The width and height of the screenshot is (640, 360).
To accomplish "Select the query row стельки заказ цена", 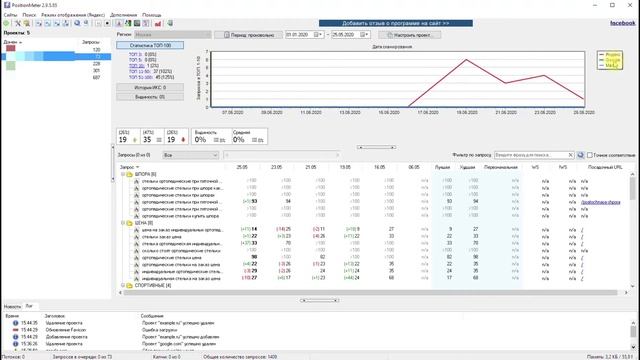I will 162,237.
